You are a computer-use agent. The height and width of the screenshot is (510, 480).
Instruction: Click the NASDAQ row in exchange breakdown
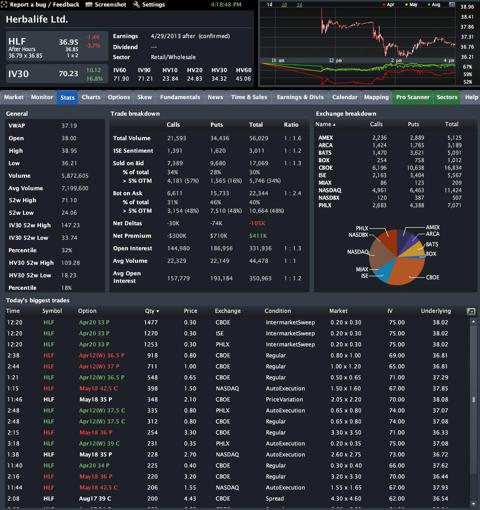(x=390, y=190)
